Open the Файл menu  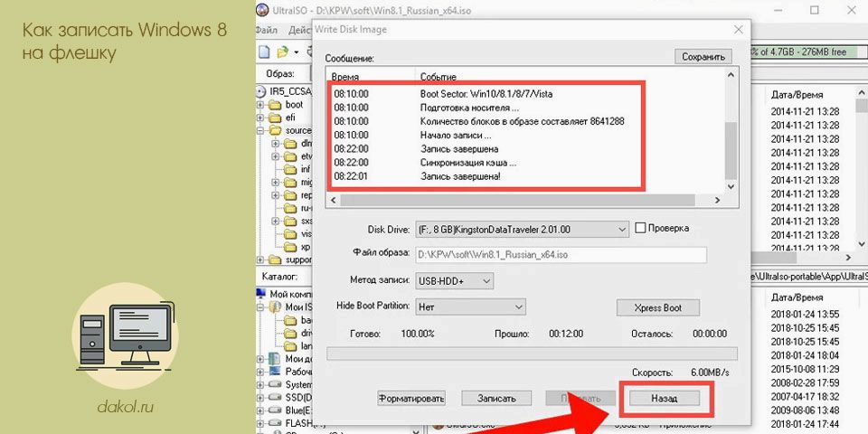[x=267, y=30]
